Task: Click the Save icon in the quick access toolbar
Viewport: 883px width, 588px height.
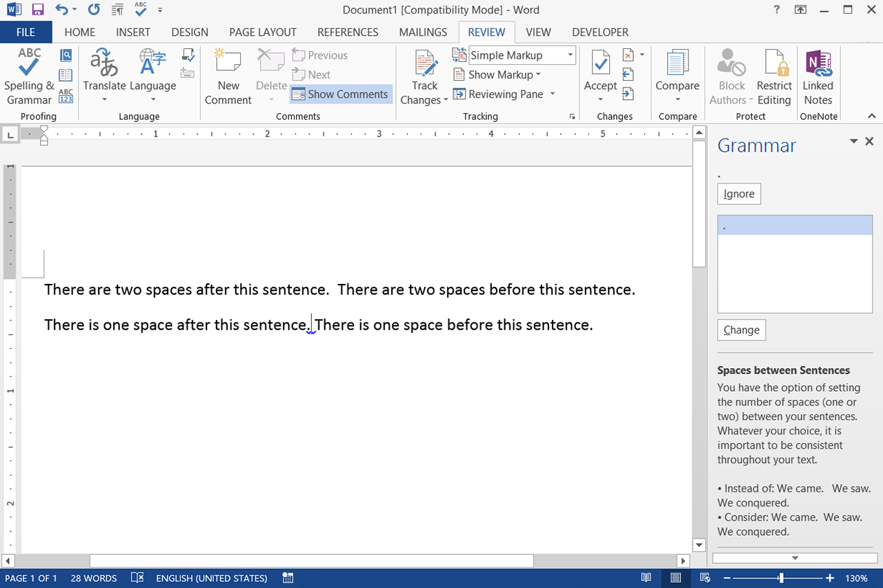Action: [38, 10]
